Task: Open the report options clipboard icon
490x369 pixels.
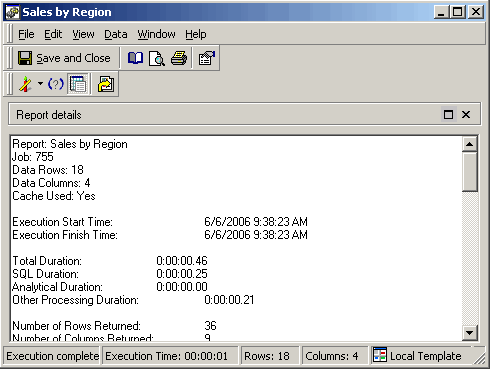Action: (x=207, y=58)
